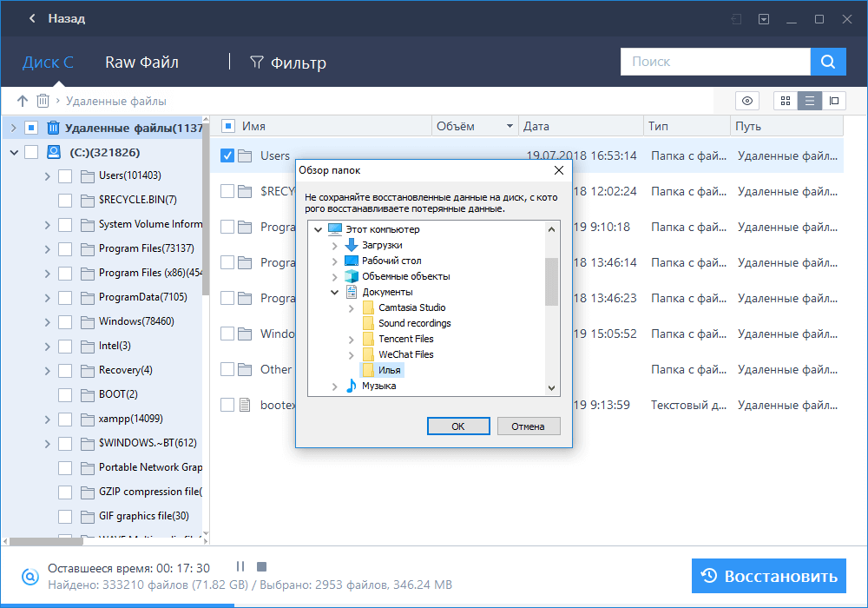
Task: Click the eye preview icon
Action: coord(747,101)
